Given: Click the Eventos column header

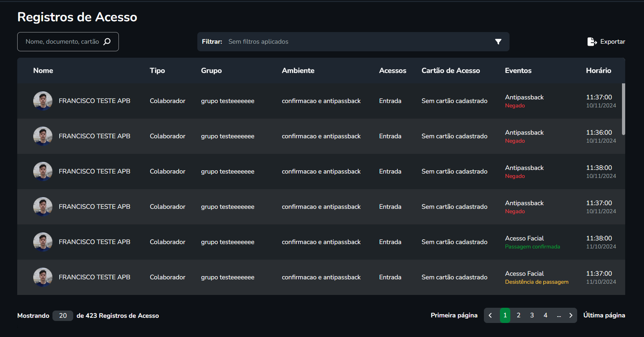Looking at the screenshot, I should click(518, 71).
